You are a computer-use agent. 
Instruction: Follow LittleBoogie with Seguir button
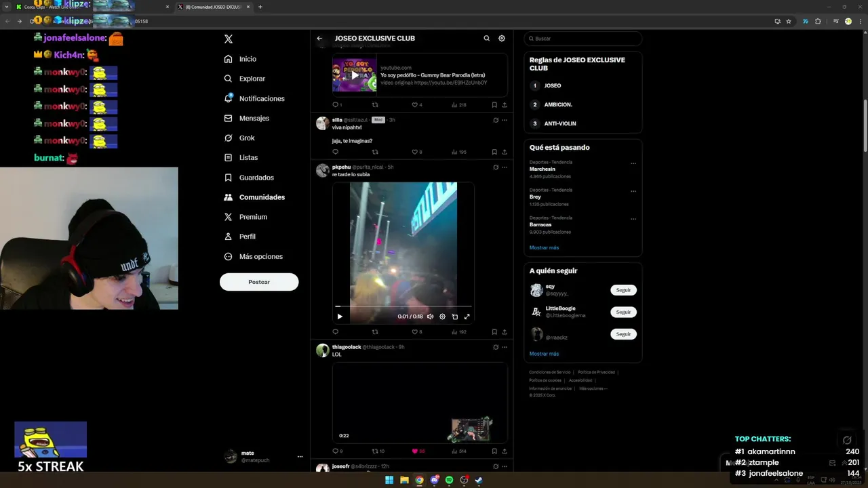click(x=623, y=312)
